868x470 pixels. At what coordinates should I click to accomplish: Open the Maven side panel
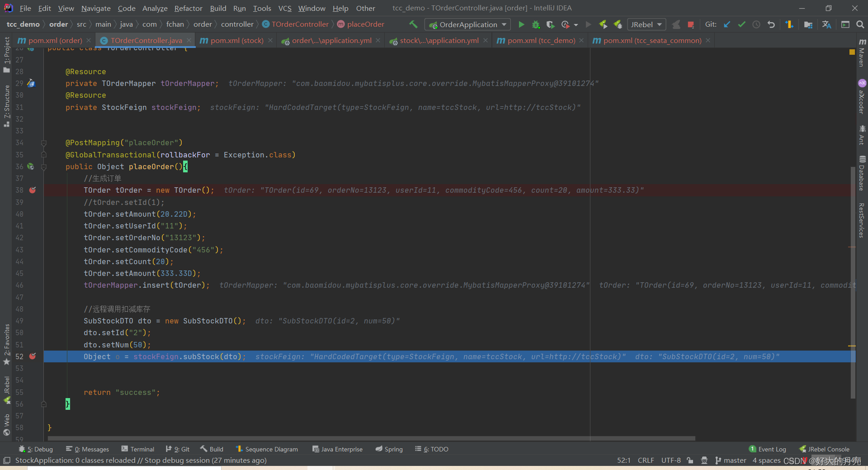[862, 53]
